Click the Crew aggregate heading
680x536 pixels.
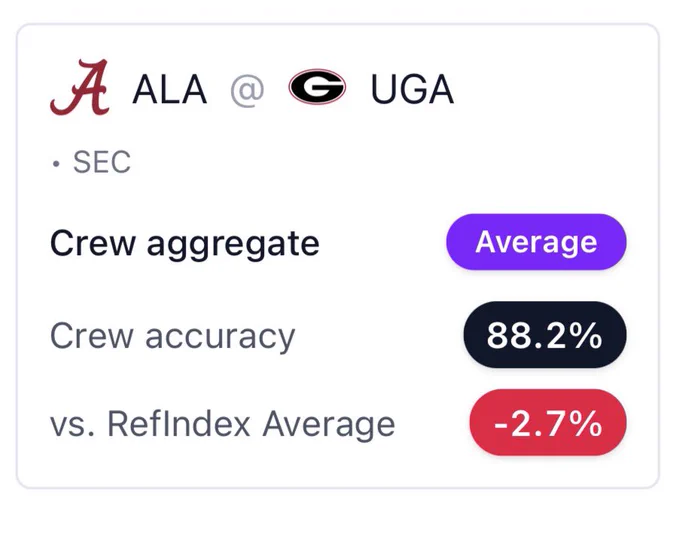pyautogui.click(x=185, y=244)
